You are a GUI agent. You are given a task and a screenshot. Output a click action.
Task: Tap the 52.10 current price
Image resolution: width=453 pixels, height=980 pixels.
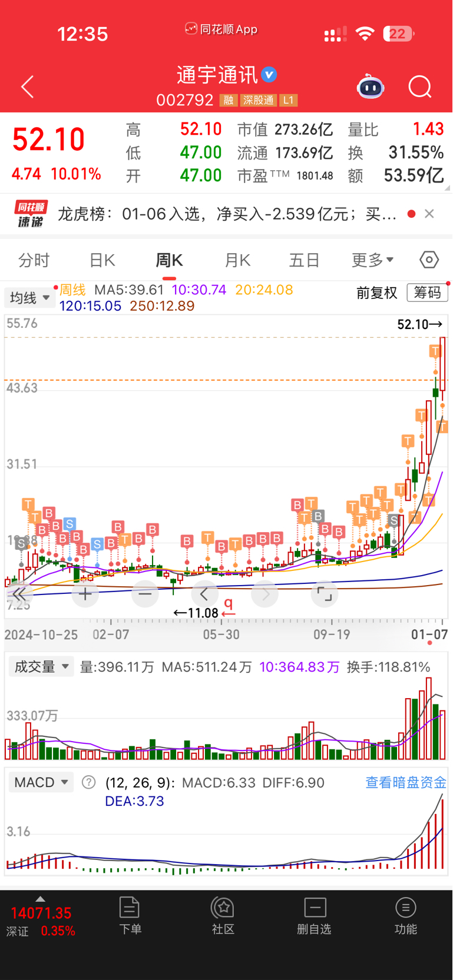click(x=48, y=139)
